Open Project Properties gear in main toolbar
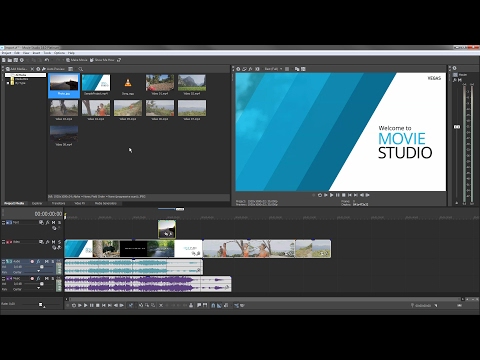The image size is (480, 360). coord(22,60)
